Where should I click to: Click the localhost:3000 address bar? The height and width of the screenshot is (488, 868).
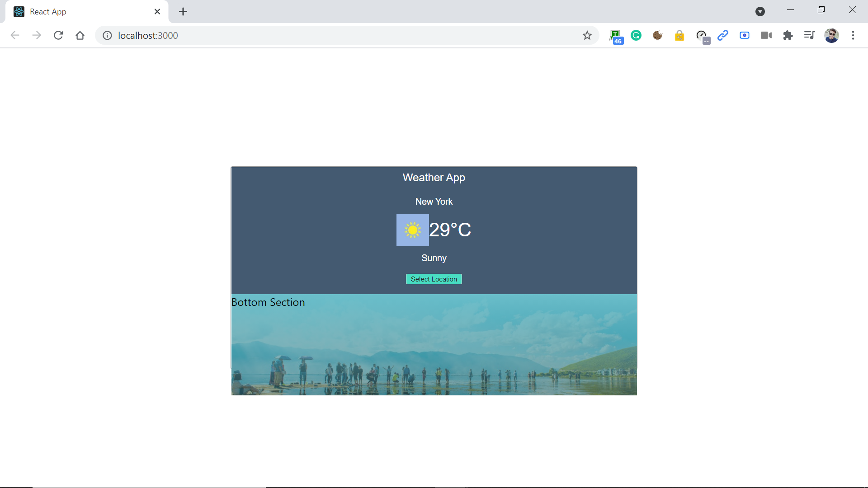click(x=316, y=35)
